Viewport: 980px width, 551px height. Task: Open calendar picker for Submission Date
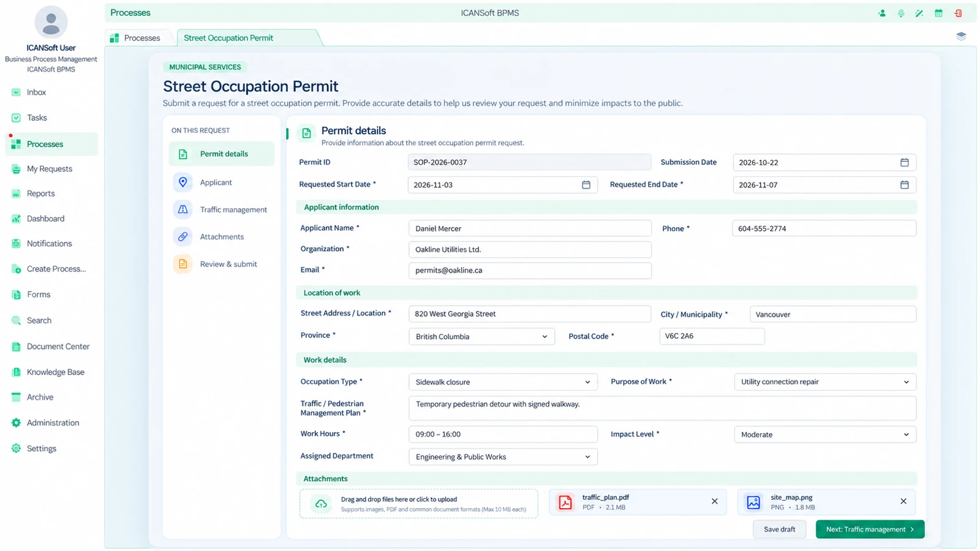(x=904, y=162)
